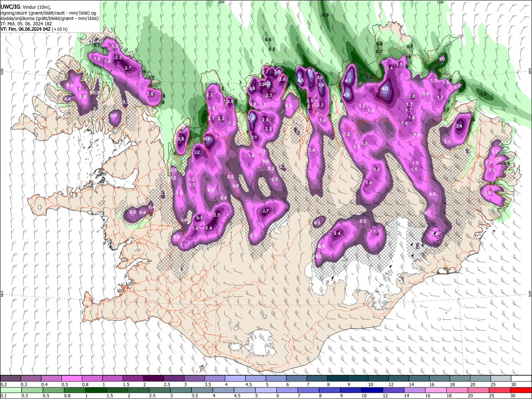Click the '20W' longitude label
532x399 pixels.
[x=221, y=2]
